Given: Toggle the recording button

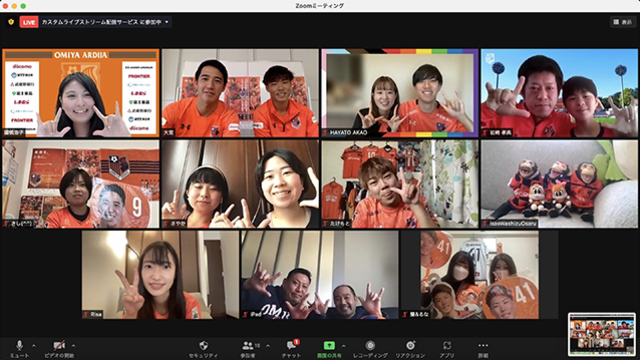Looking at the screenshot, I should pyautogui.click(x=370, y=349).
